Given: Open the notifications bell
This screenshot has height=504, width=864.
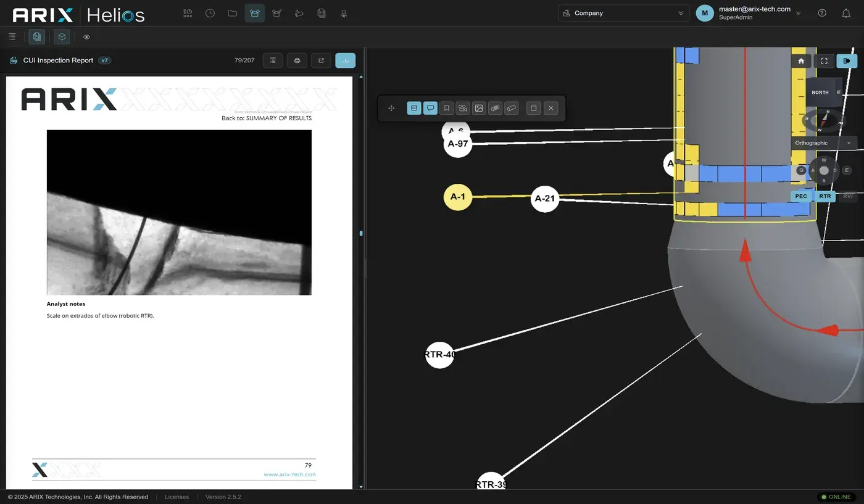Looking at the screenshot, I should 846,13.
